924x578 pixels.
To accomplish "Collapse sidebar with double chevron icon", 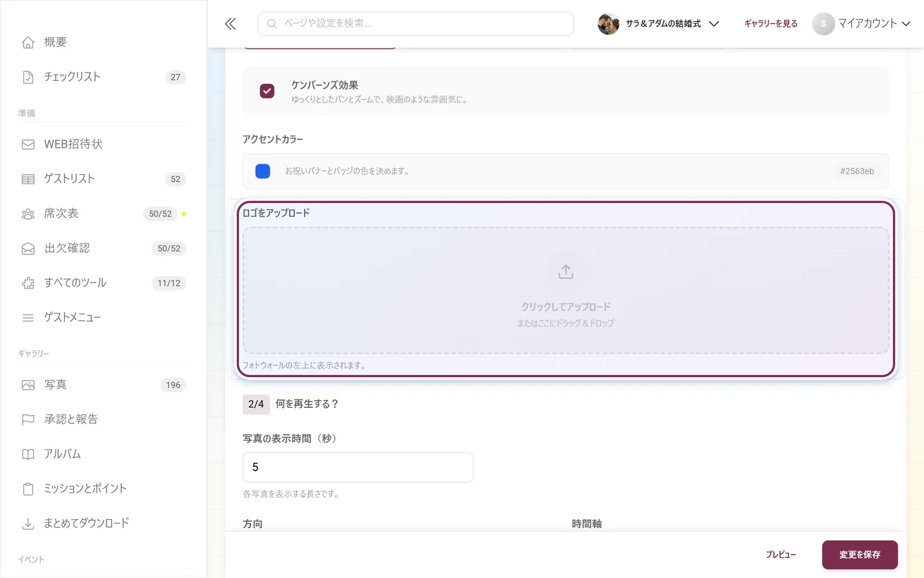I will pyautogui.click(x=230, y=24).
